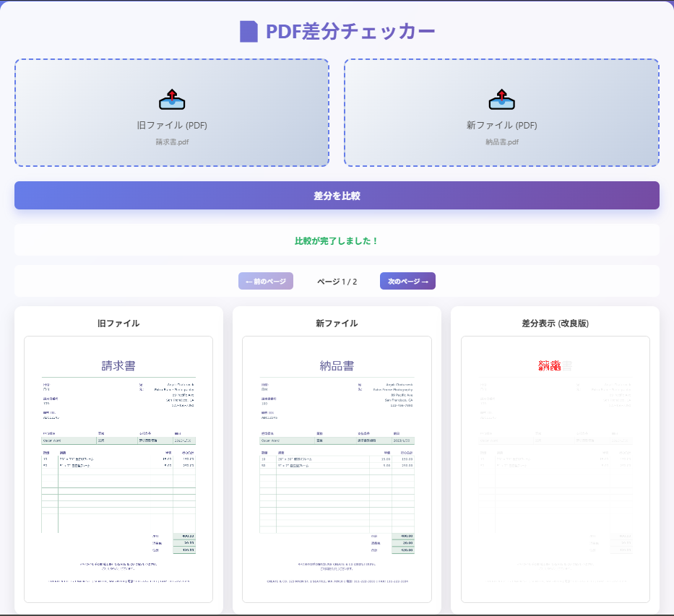Viewport: 674px width, 616px height.
Task: Click the ページ 1 / 2 indicator
Action: click(x=337, y=282)
